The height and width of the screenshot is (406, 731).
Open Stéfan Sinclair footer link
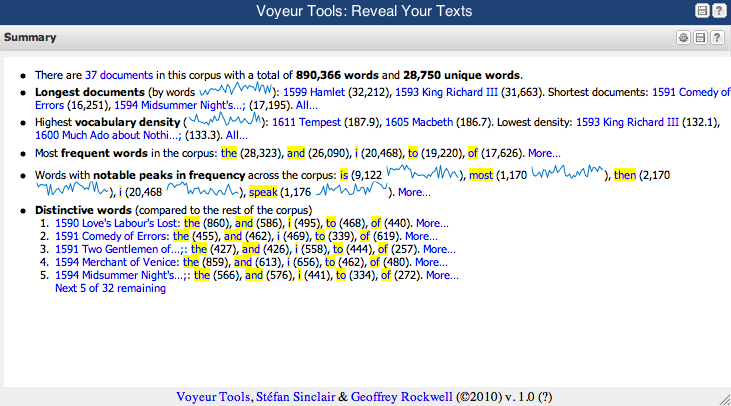coord(296,397)
